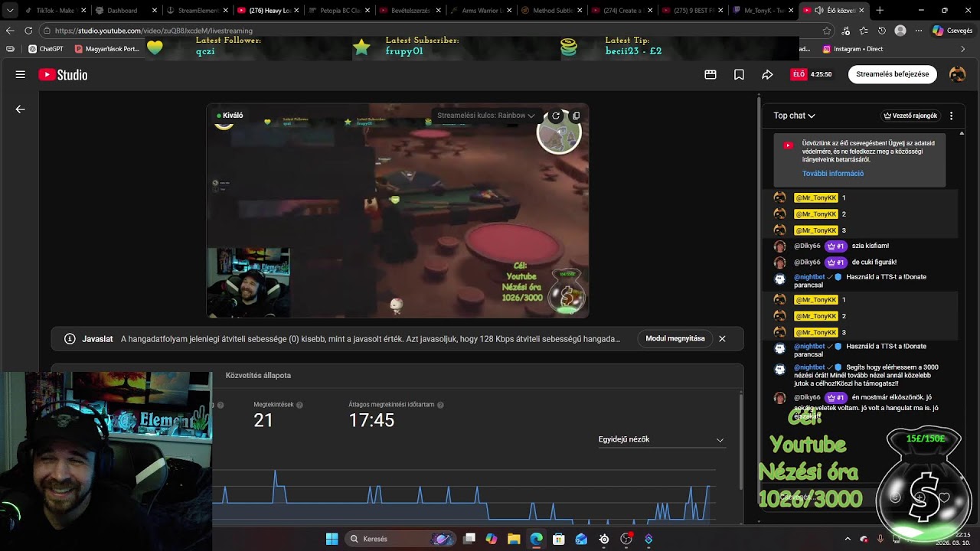
Task: Click the stream preview video thumbnail
Action: pyautogui.click(x=397, y=210)
